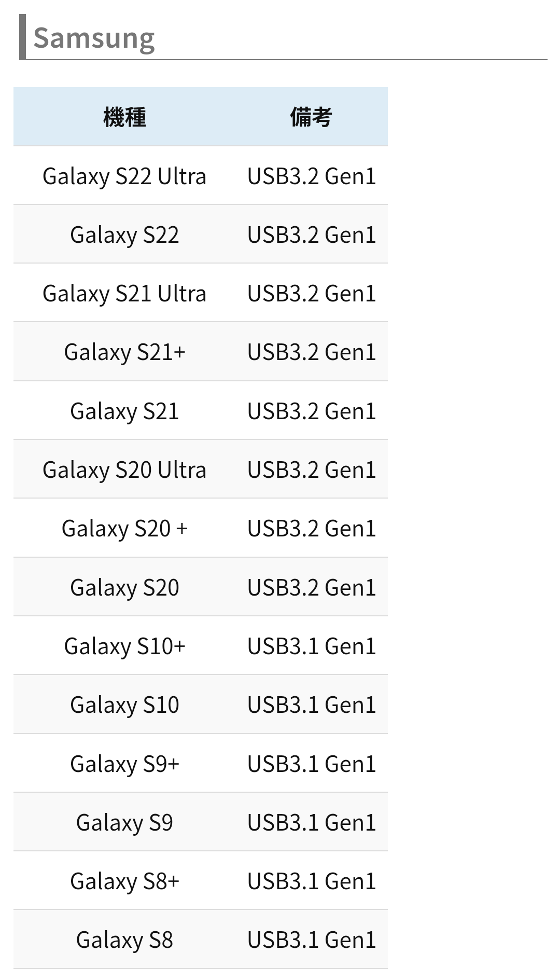Click the Galaxy S20 + model cell
560x980 pixels.
124,529
